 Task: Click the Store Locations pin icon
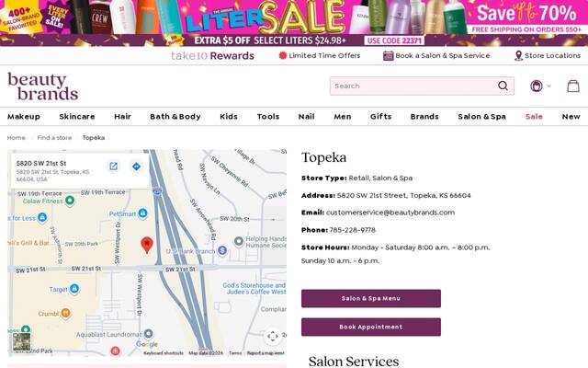(x=518, y=55)
